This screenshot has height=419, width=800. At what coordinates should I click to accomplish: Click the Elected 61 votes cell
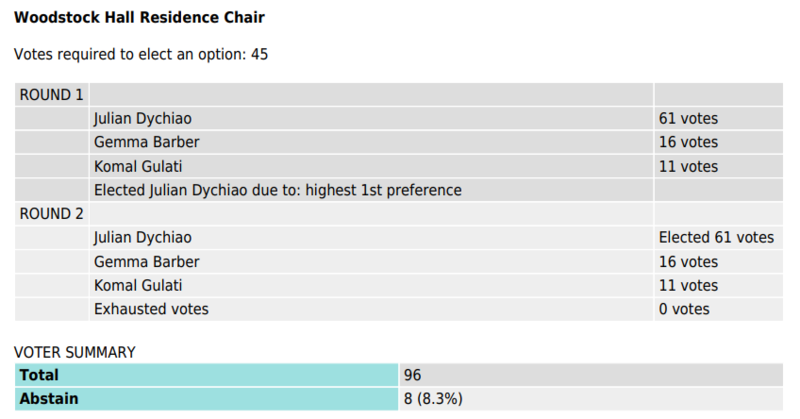point(716,237)
